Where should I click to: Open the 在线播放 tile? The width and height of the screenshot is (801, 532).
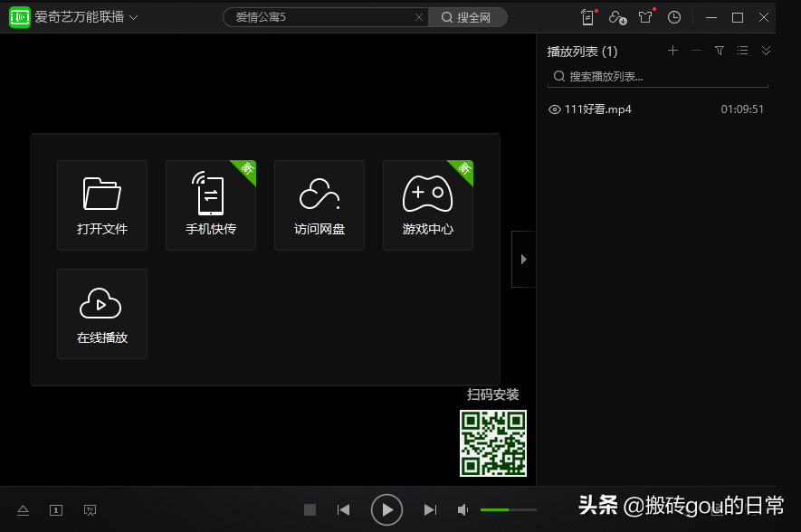[x=102, y=314]
